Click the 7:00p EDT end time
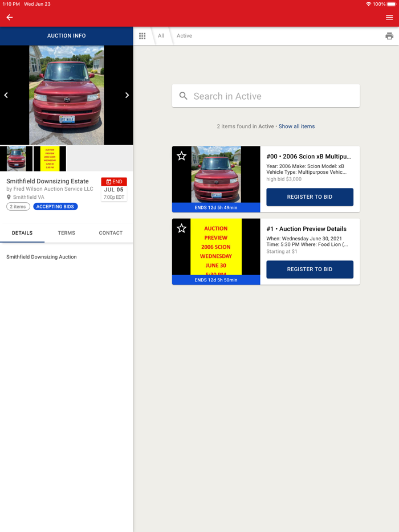 click(114, 197)
